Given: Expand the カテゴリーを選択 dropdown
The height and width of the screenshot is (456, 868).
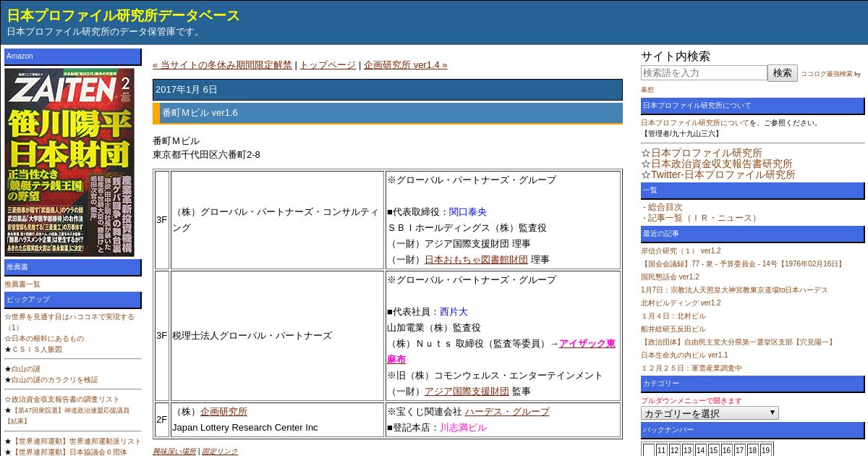Looking at the screenshot, I should (710, 413).
